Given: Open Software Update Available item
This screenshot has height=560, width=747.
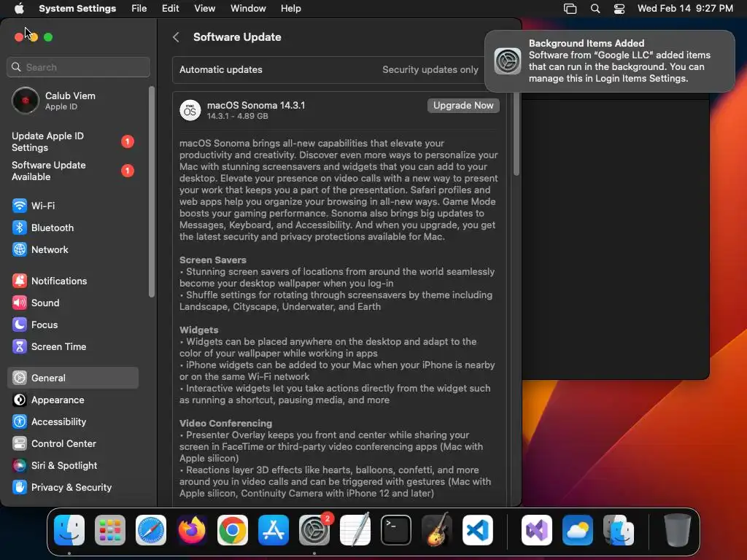Looking at the screenshot, I should (72, 171).
